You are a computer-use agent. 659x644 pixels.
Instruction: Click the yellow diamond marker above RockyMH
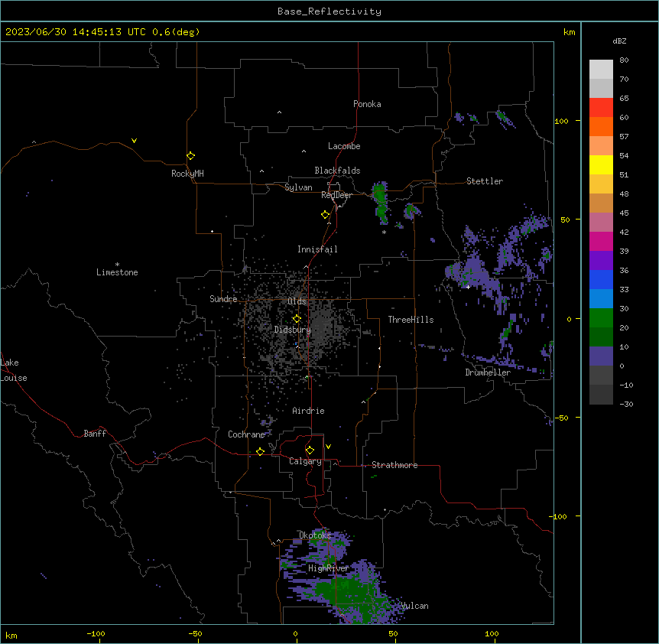[x=191, y=156]
